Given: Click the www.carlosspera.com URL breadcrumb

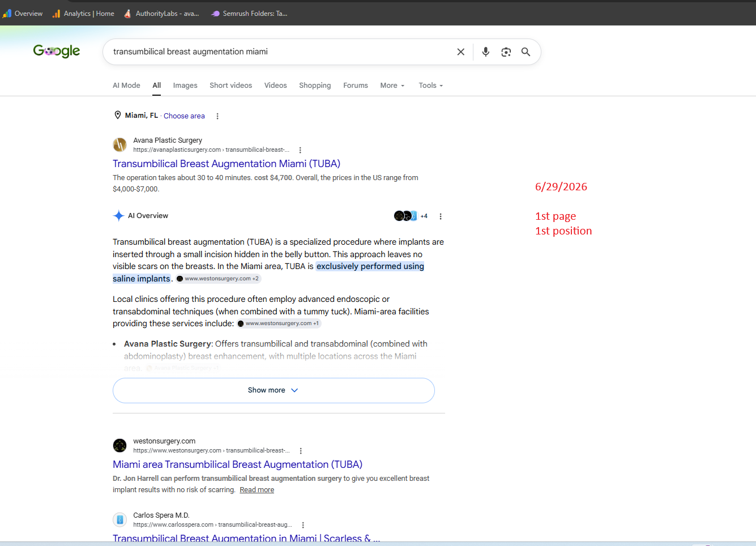Looking at the screenshot, I should click(212, 525).
